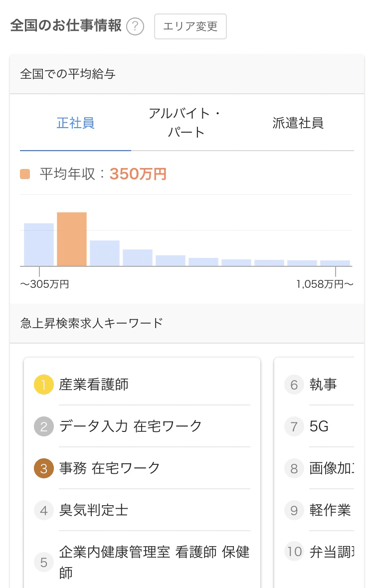
Task: Click the first blue histogram bar
Action: pos(38,244)
